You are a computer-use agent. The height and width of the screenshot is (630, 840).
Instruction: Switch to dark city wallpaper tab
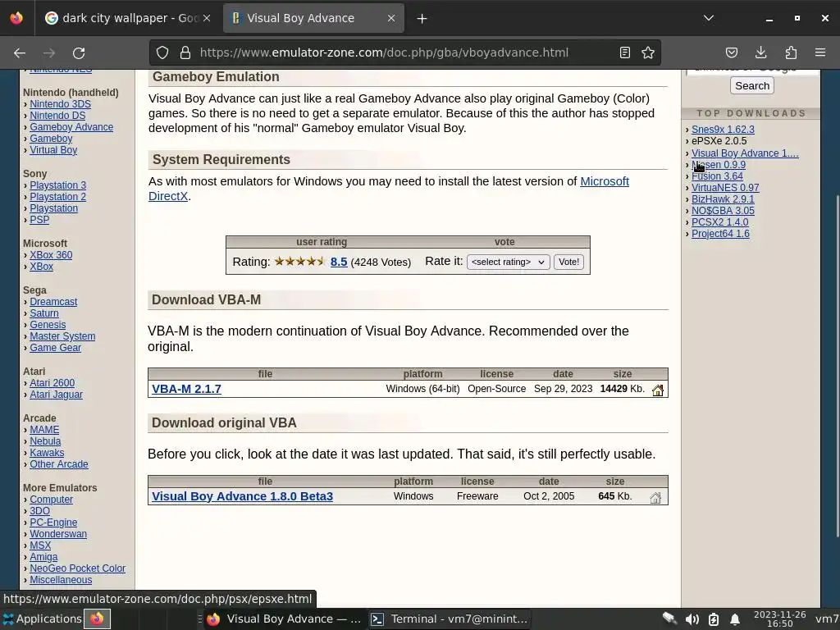(x=127, y=18)
